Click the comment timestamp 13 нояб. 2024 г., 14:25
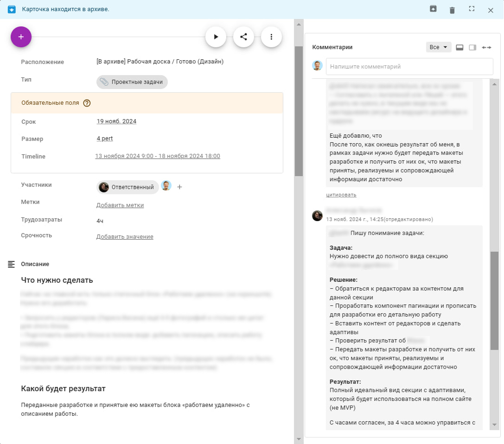Screen dimensions: 504x444 tap(355, 219)
